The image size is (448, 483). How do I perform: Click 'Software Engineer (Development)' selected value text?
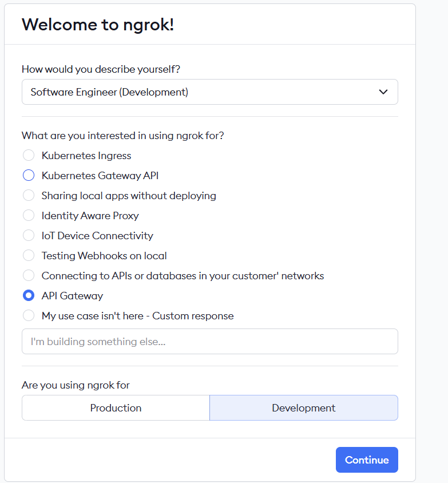point(109,92)
